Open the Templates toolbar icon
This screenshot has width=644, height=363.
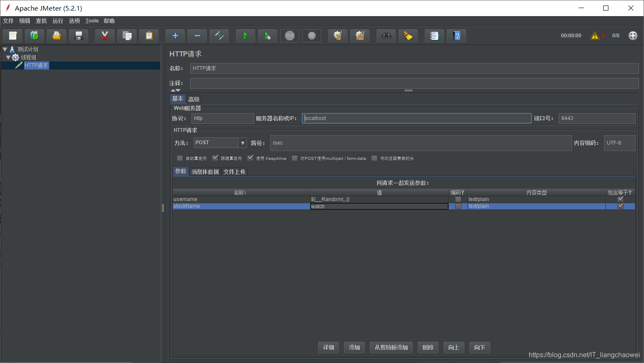34,36
